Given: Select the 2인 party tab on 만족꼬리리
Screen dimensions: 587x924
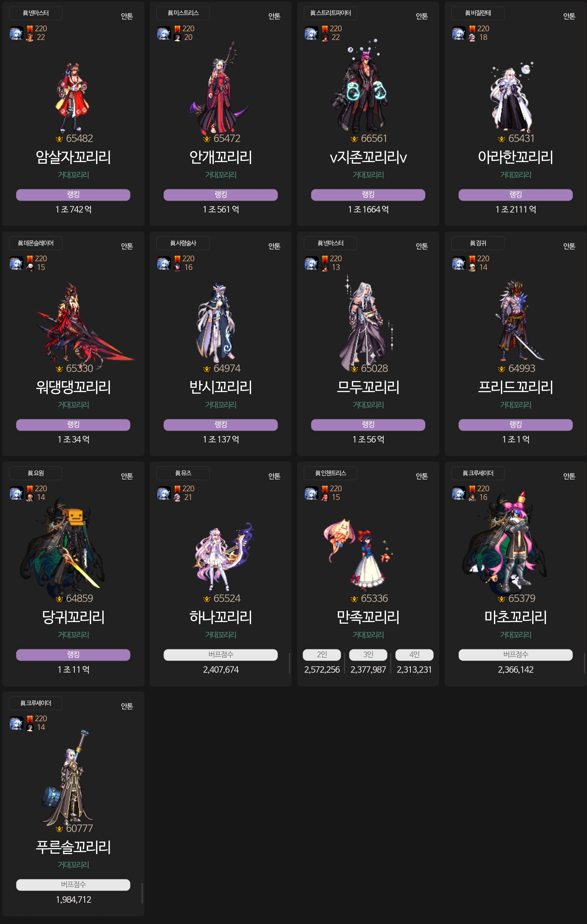Looking at the screenshot, I should click(x=322, y=655).
